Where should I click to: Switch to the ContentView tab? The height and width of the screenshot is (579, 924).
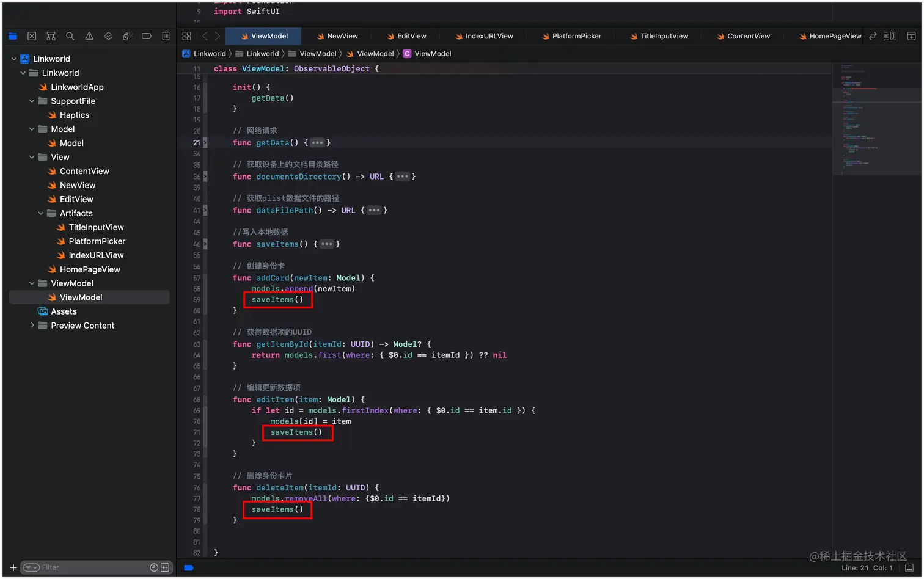pyautogui.click(x=743, y=36)
